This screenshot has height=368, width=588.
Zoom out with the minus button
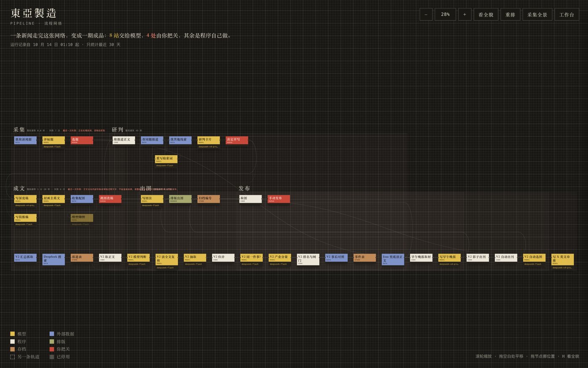(426, 14)
